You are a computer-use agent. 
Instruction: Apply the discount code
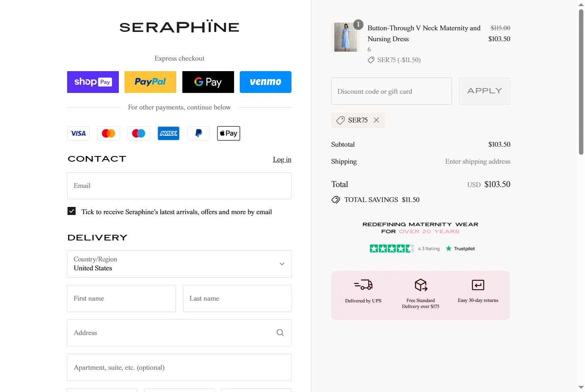[485, 91]
